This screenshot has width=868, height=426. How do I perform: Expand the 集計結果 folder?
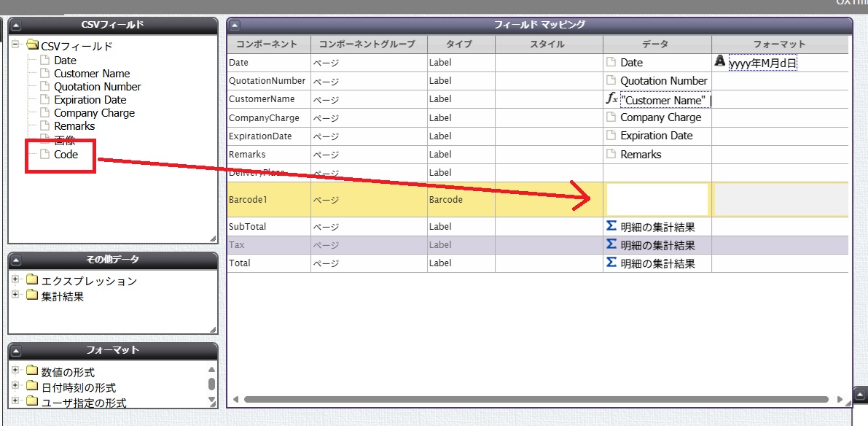(x=15, y=295)
